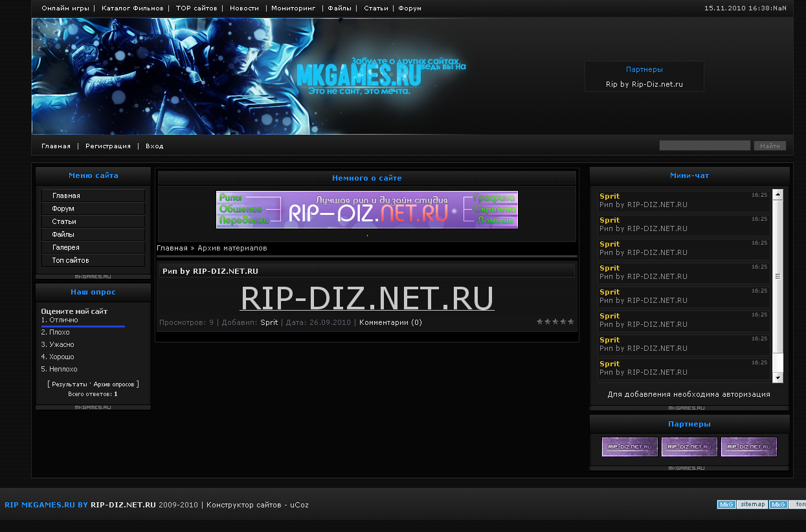Click the mini-chat scroll down arrow

click(778, 378)
